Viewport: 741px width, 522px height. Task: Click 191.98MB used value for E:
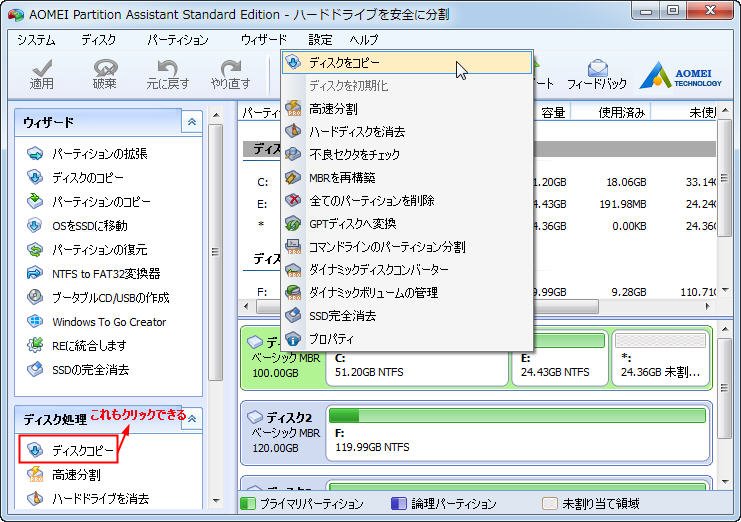623,205
